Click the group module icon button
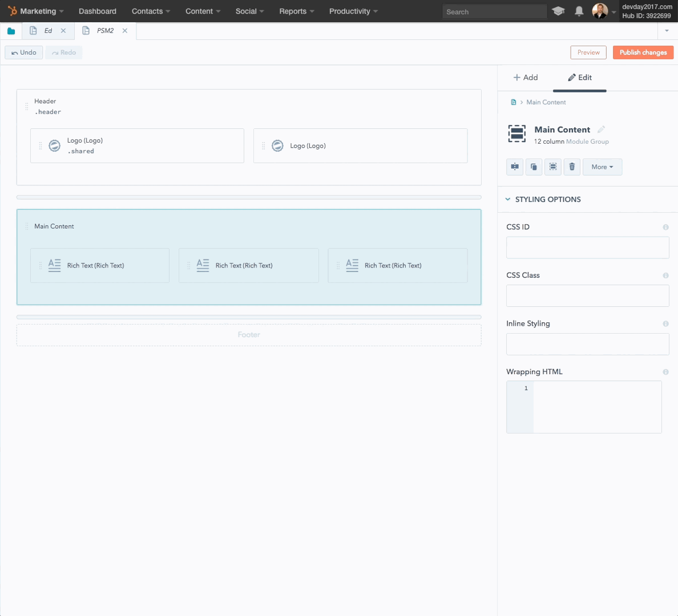This screenshot has height=616, width=678. 553,167
